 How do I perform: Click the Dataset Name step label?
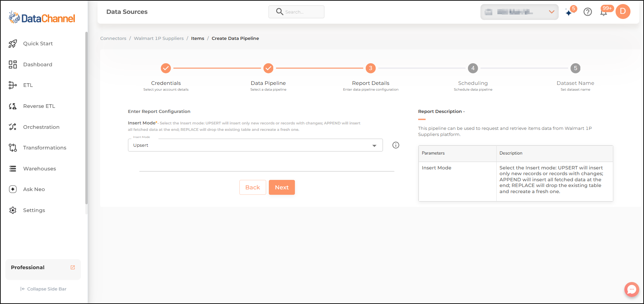click(575, 83)
